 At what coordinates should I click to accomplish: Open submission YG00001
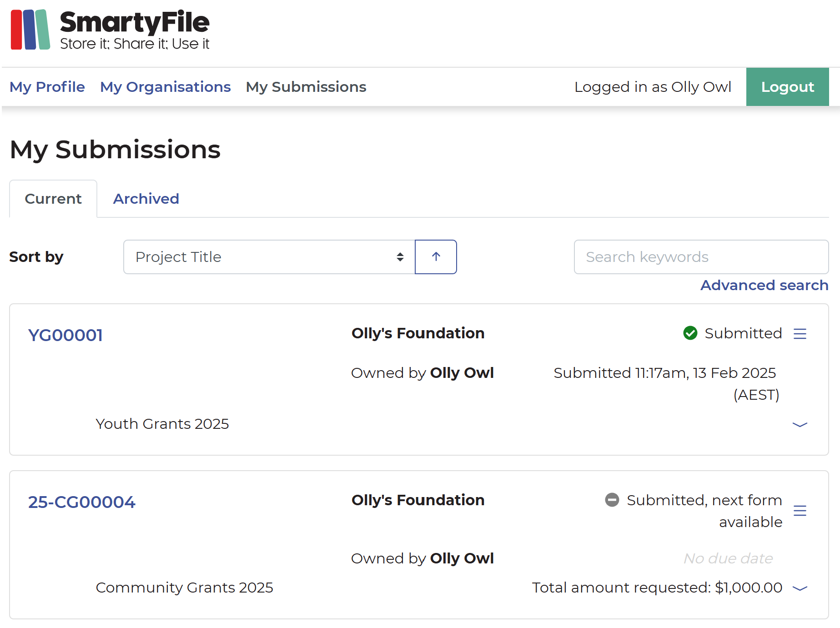(x=65, y=335)
